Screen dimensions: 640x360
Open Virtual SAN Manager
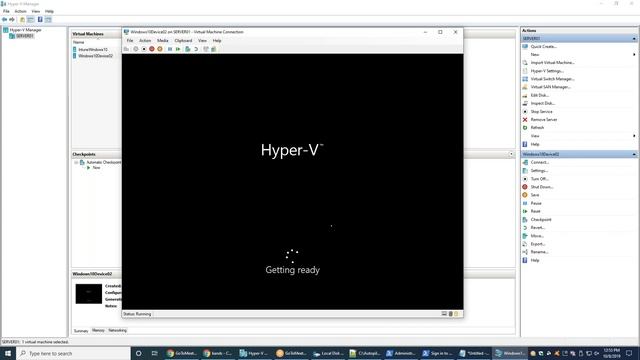click(551, 87)
